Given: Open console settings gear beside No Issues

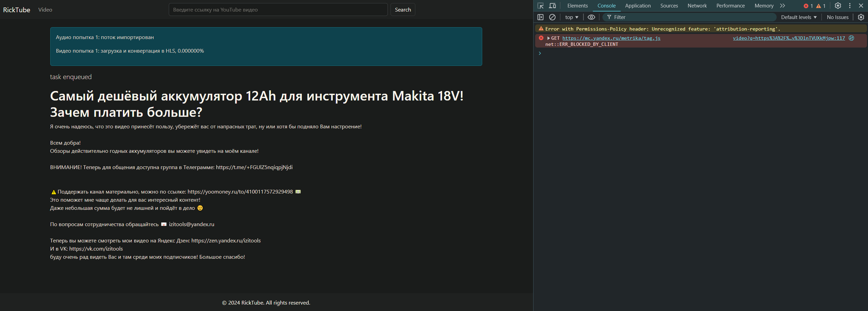Looking at the screenshot, I should point(861,17).
